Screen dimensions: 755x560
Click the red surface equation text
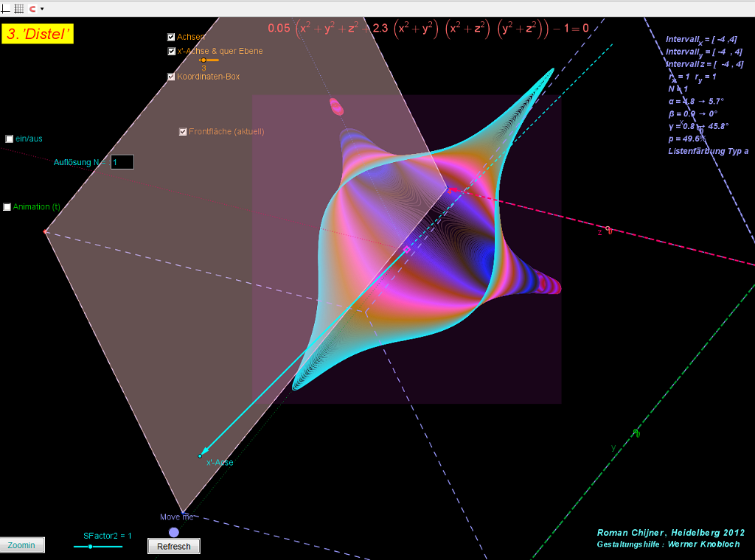click(428, 29)
